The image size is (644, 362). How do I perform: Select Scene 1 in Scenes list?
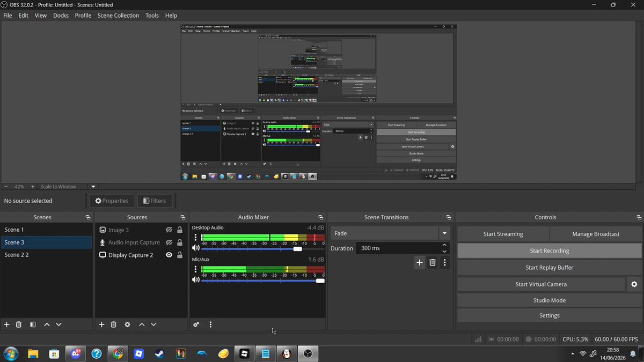(x=46, y=230)
